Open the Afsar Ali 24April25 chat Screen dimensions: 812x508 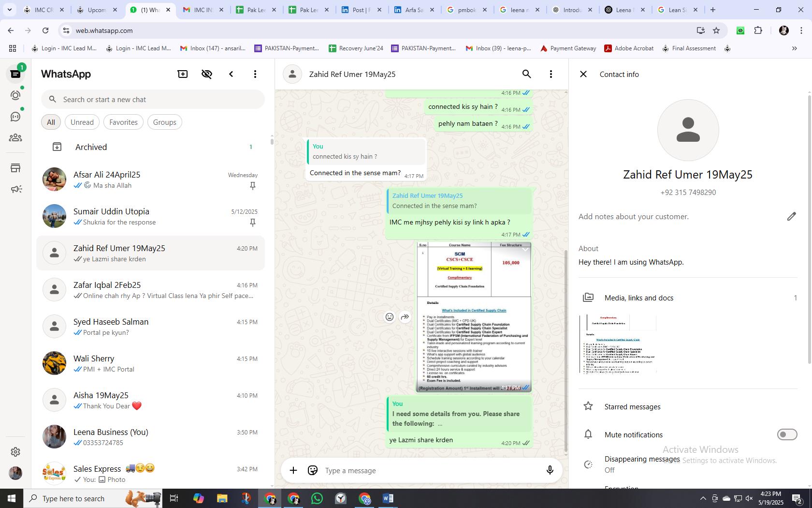151,179
